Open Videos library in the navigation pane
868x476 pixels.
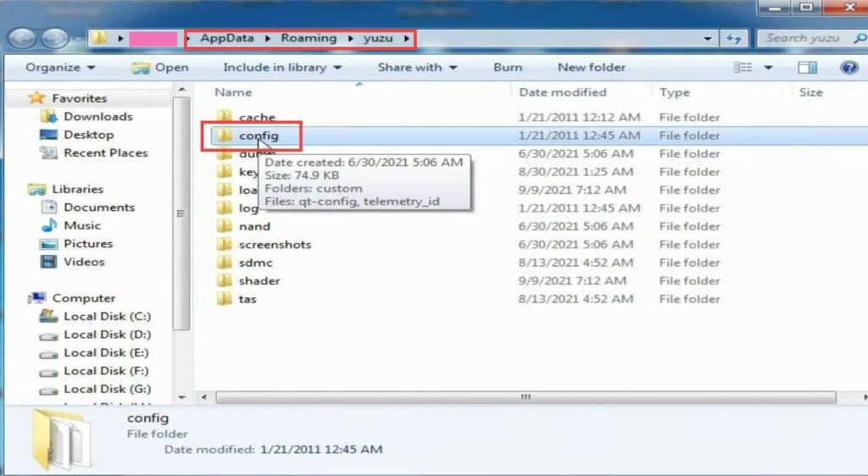click(84, 262)
